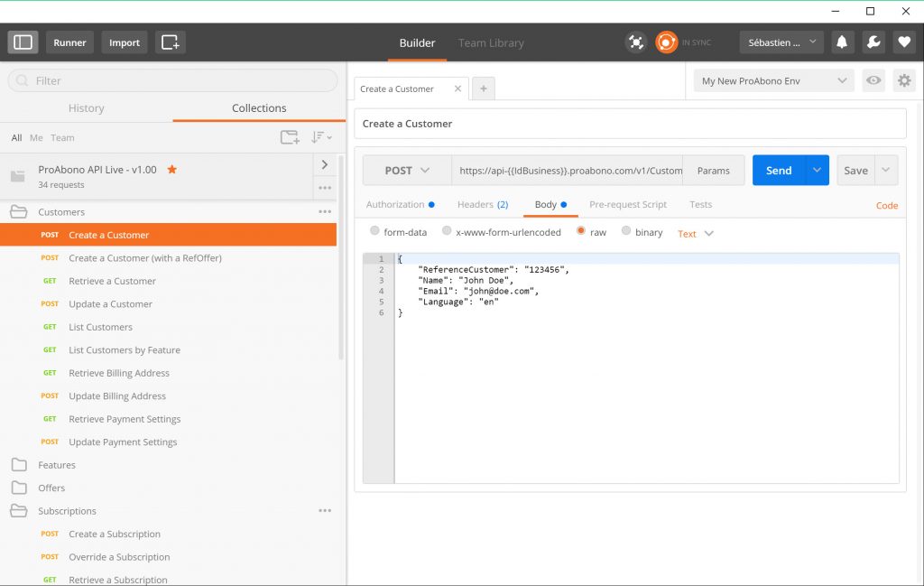
Task: Click the Import button
Action: tap(125, 42)
